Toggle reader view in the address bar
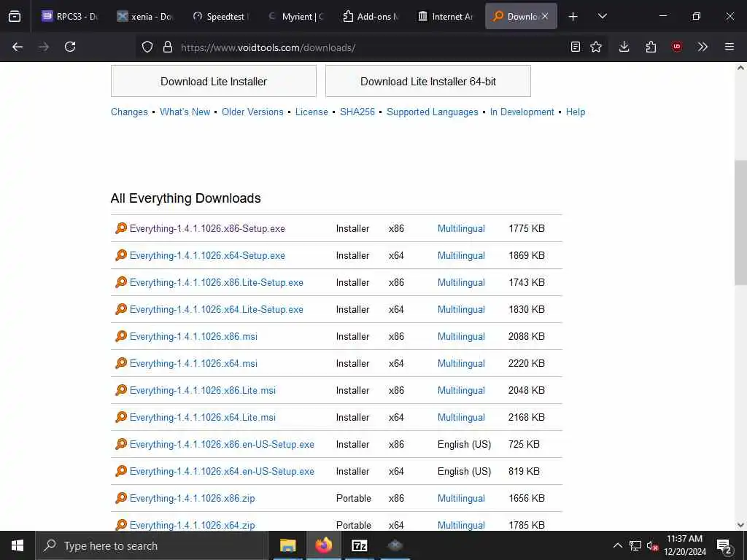 pos(576,47)
